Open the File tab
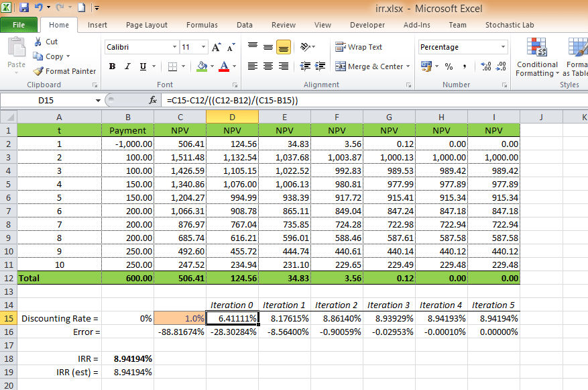The image size is (588, 390). pos(19,25)
